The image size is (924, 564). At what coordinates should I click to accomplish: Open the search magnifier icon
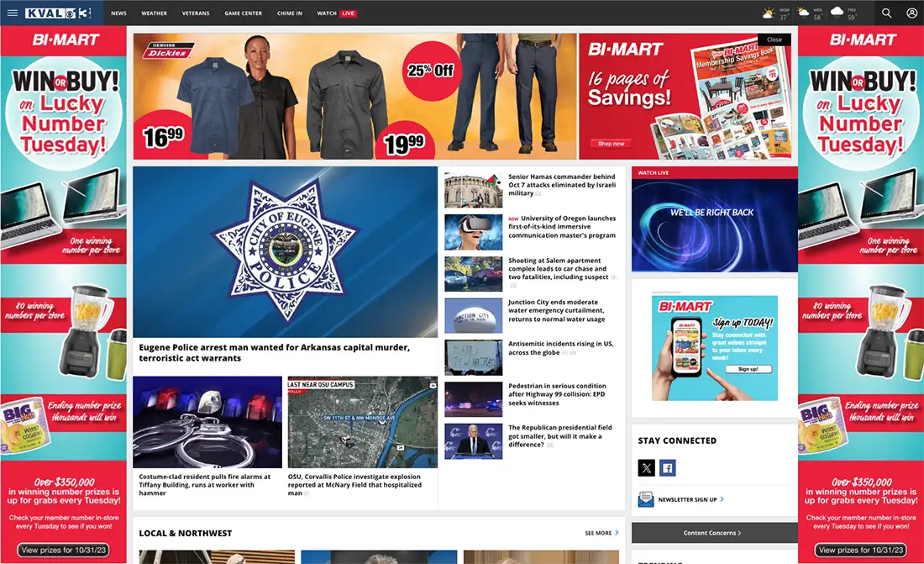886,13
